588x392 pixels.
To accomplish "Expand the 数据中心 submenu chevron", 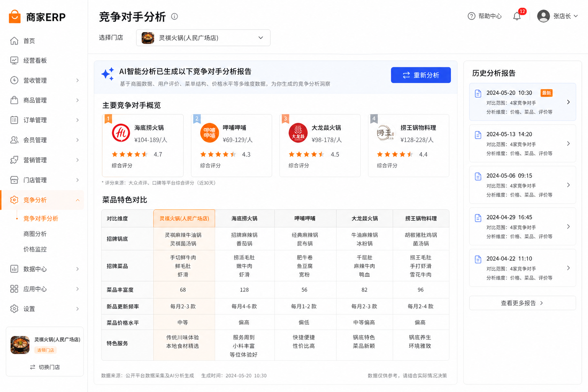I will click(x=77, y=269).
